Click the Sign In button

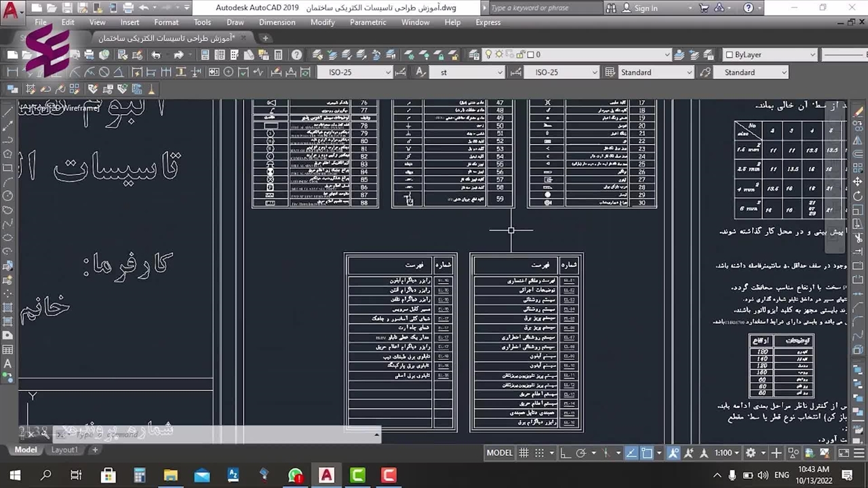pos(645,8)
